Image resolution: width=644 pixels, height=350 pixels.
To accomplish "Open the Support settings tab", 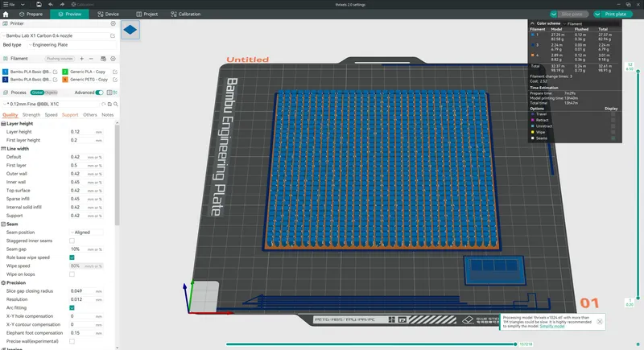I will [70, 115].
